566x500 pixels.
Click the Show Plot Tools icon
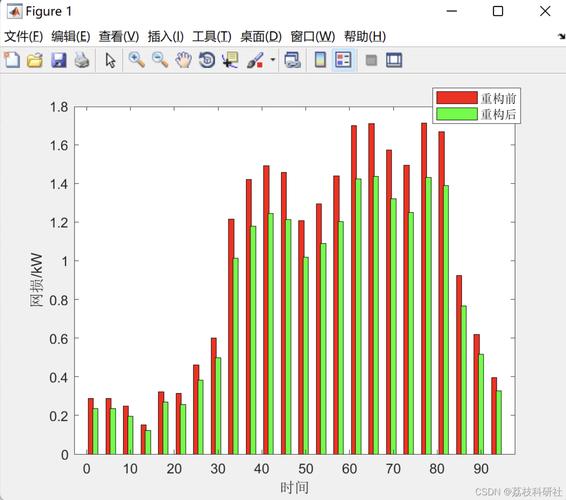click(x=394, y=60)
